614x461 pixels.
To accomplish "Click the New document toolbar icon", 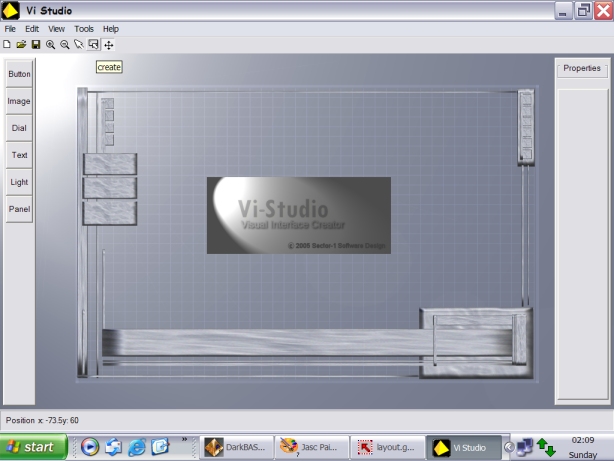I will 7,45.
